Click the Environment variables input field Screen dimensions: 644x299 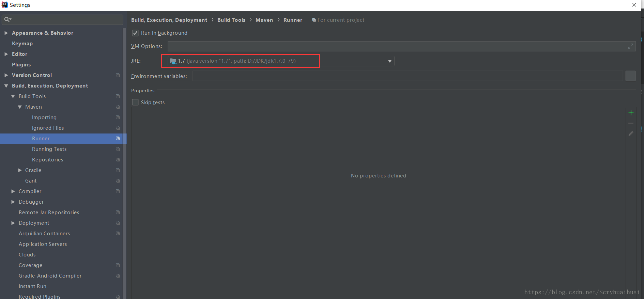pos(408,76)
